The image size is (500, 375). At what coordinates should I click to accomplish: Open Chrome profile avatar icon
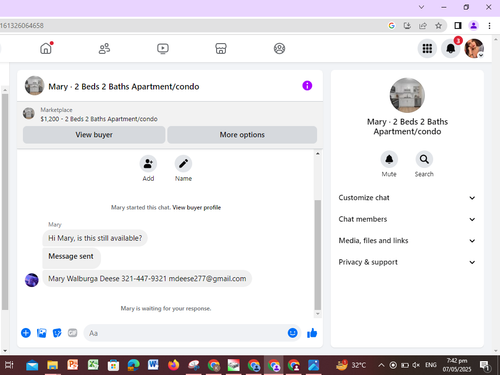(x=474, y=26)
